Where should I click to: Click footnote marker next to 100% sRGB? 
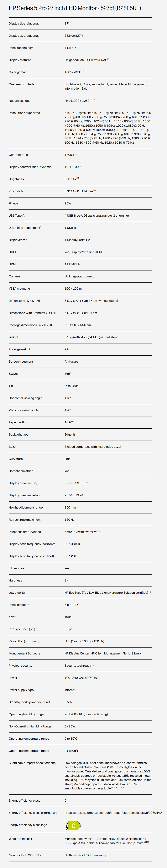point(83,71)
